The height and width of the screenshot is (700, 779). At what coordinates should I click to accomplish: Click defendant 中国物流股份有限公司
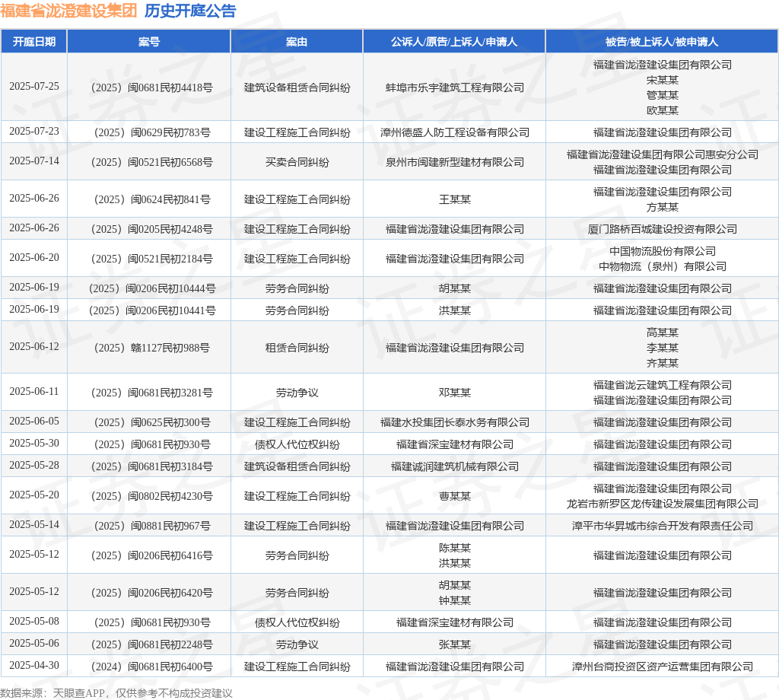point(663,251)
